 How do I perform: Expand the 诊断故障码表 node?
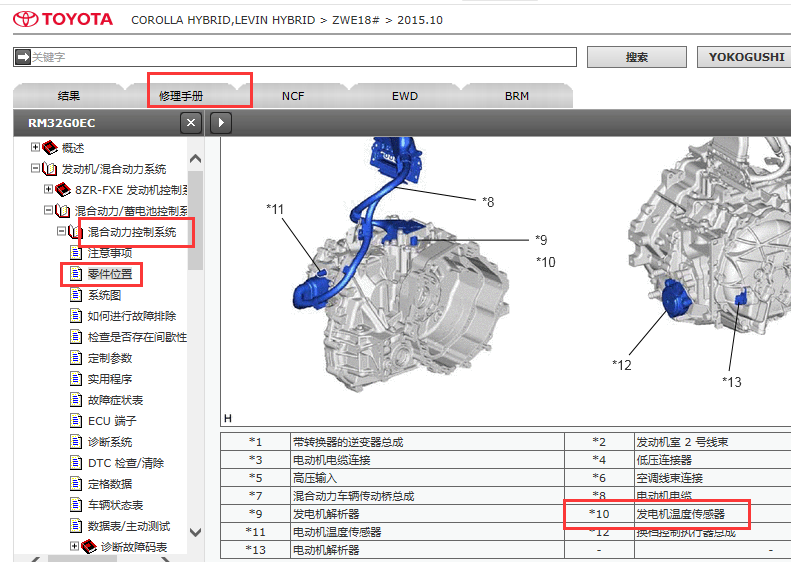point(75,546)
